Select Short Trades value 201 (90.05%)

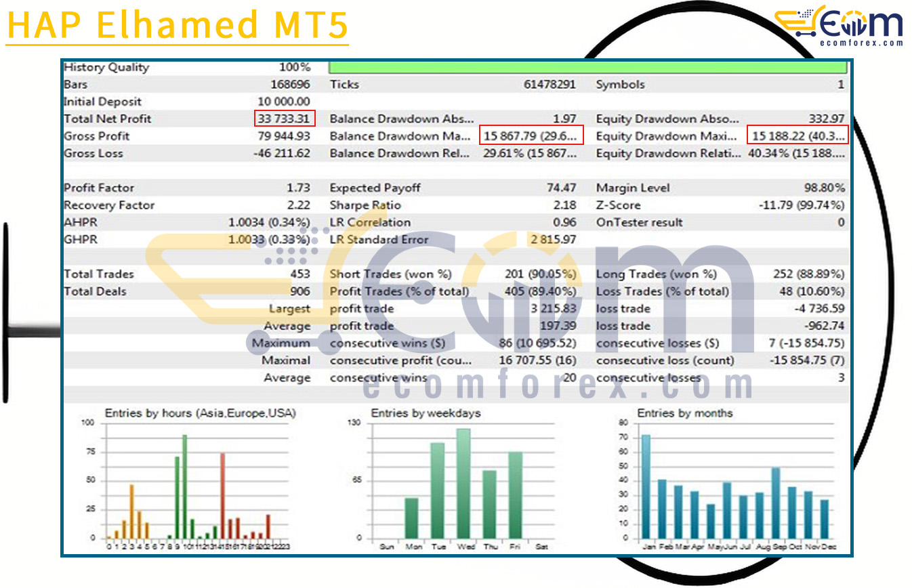click(541, 274)
